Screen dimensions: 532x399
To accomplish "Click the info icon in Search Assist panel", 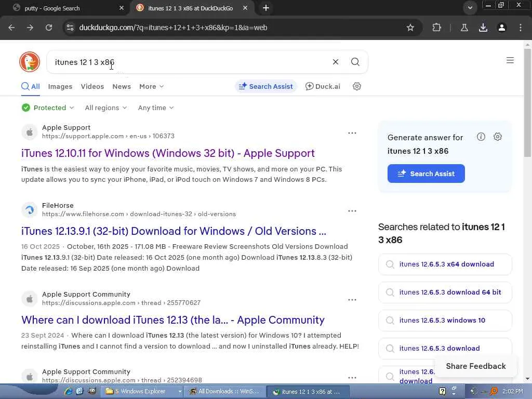I will pyautogui.click(x=481, y=137).
